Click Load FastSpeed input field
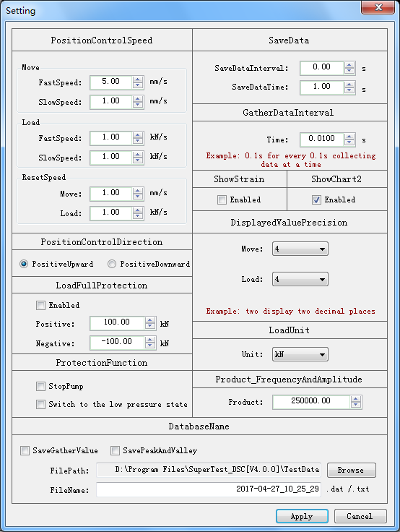 coord(111,138)
